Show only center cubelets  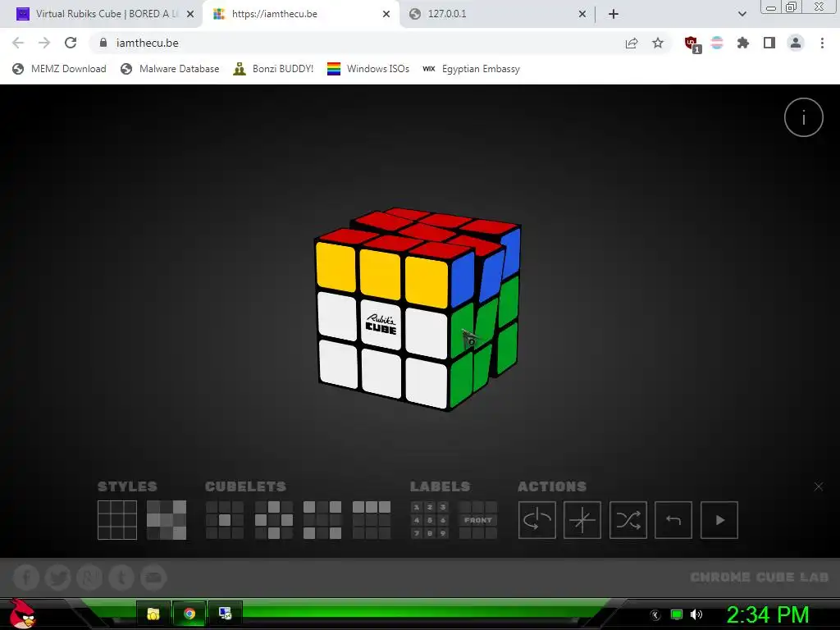point(225,519)
